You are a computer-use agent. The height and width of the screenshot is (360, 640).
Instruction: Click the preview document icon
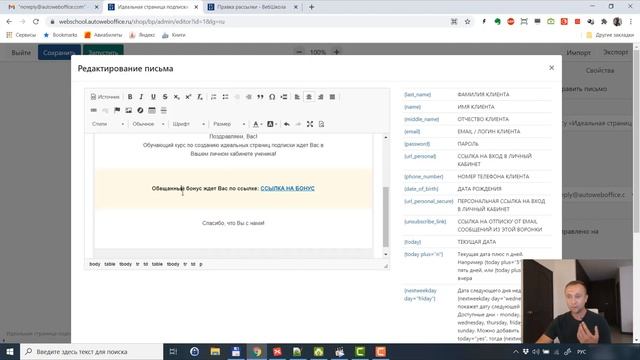click(322, 124)
